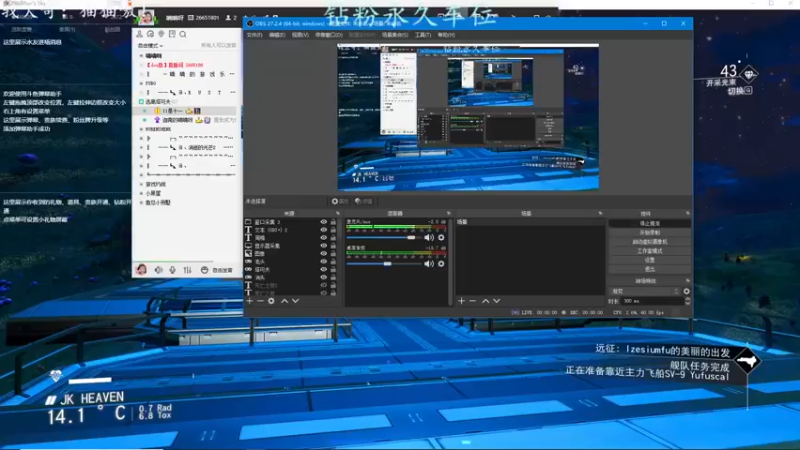Open 桌面音频 audio settings gear
Screen dimensions: 800x450
[x=441, y=264]
